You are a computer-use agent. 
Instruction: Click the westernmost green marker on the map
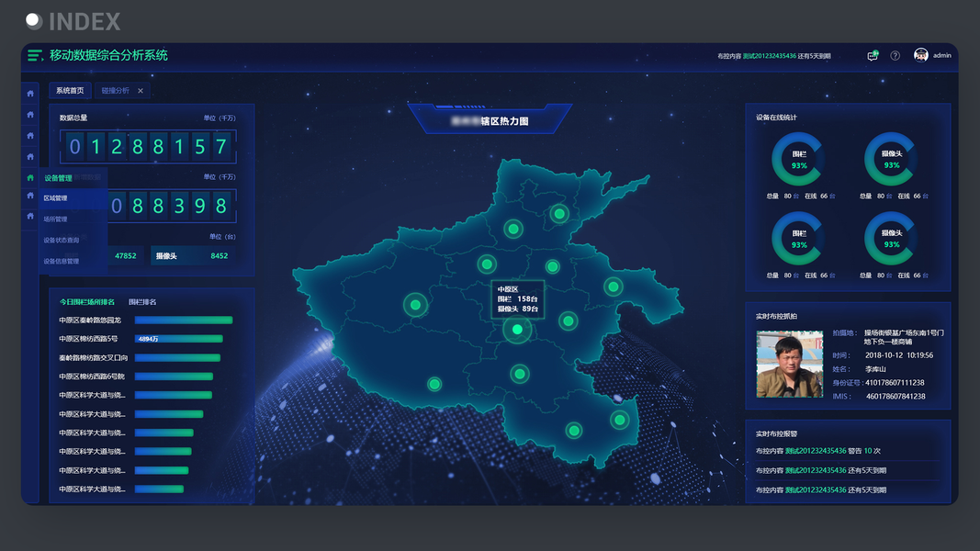(415, 305)
